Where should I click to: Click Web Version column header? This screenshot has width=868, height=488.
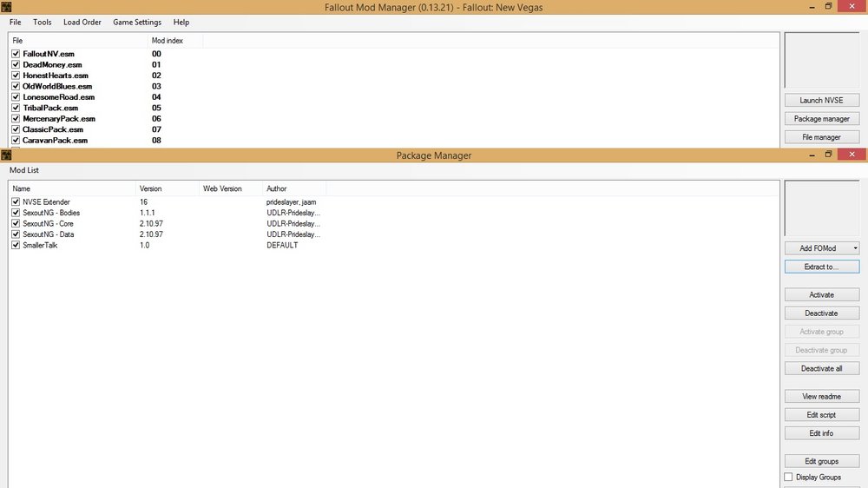(231, 188)
